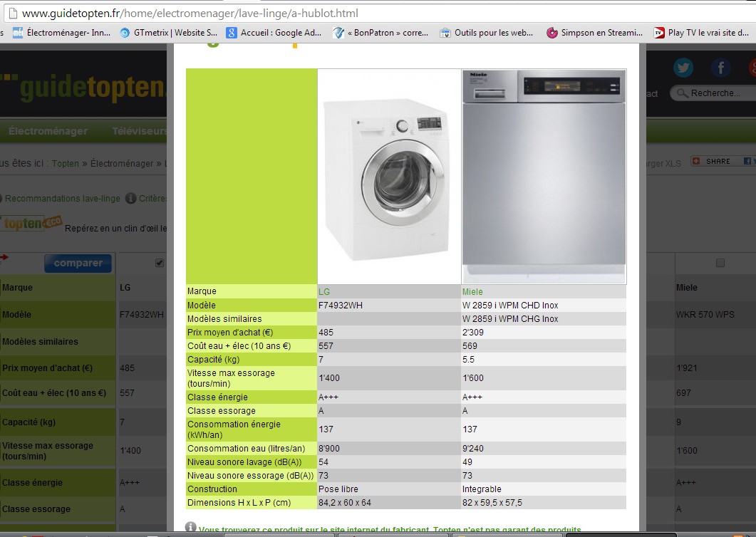
Task: Click the 2'309 purchase price value
Action: pyautogui.click(x=473, y=332)
